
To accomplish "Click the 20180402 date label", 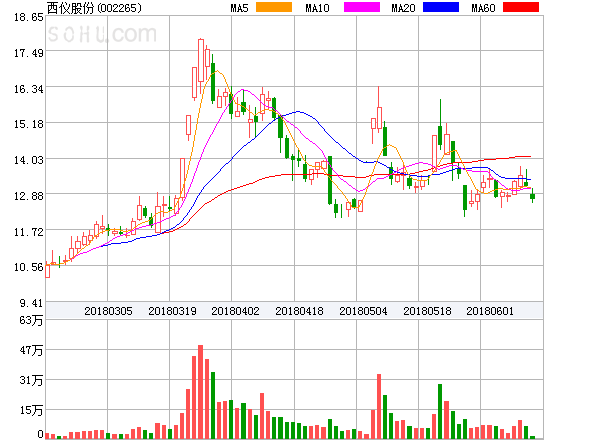I will pos(235,311).
